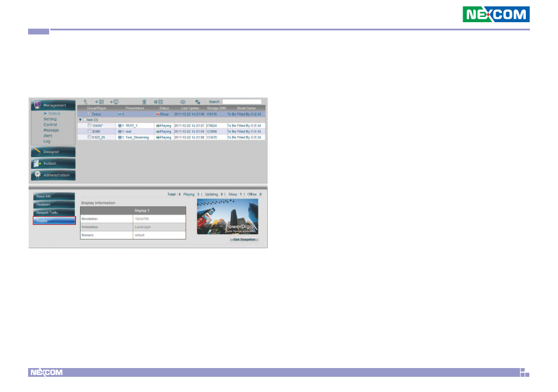The width and height of the screenshot is (558, 392).
Task: Switch to the Basic Info tab
Action: [x=54, y=196]
